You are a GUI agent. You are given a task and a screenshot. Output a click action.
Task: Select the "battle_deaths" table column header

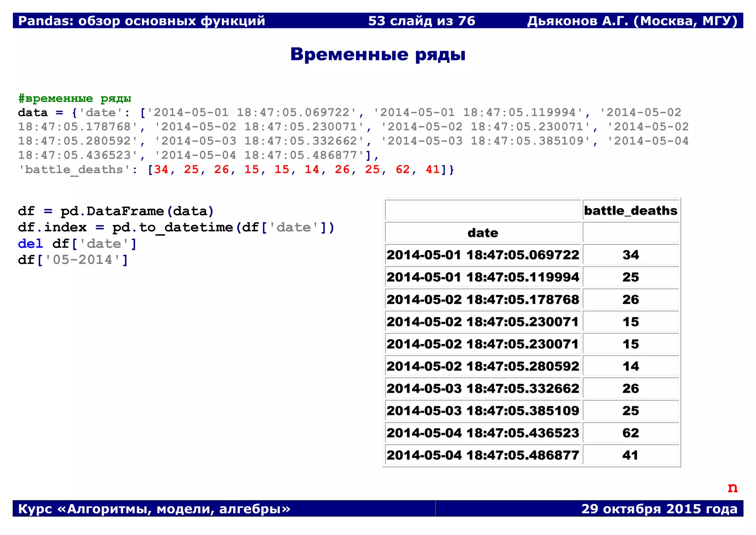(631, 211)
